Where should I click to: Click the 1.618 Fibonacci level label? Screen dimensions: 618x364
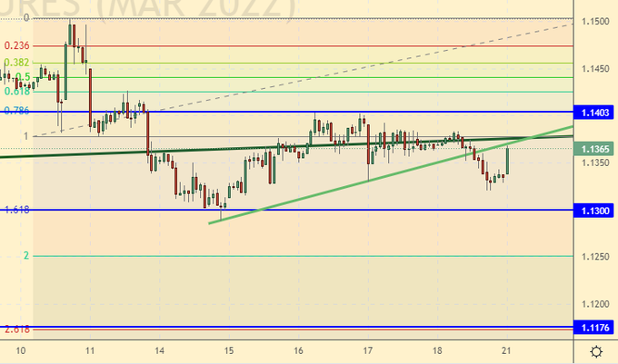click(x=17, y=210)
